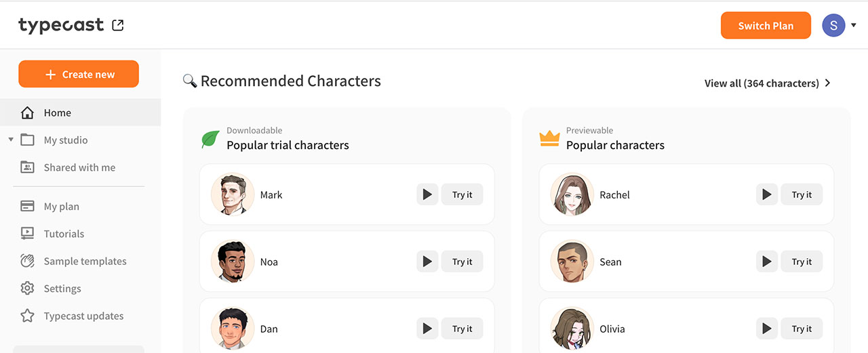The height and width of the screenshot is (353, 868).
Task: Open the Tutorials page
Action: (64, 234)
